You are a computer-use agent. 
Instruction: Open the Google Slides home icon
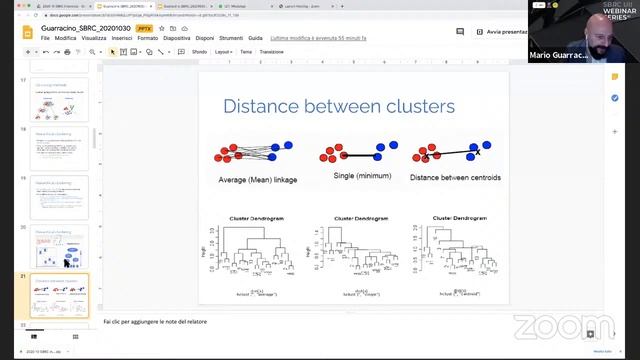[28, 32]
